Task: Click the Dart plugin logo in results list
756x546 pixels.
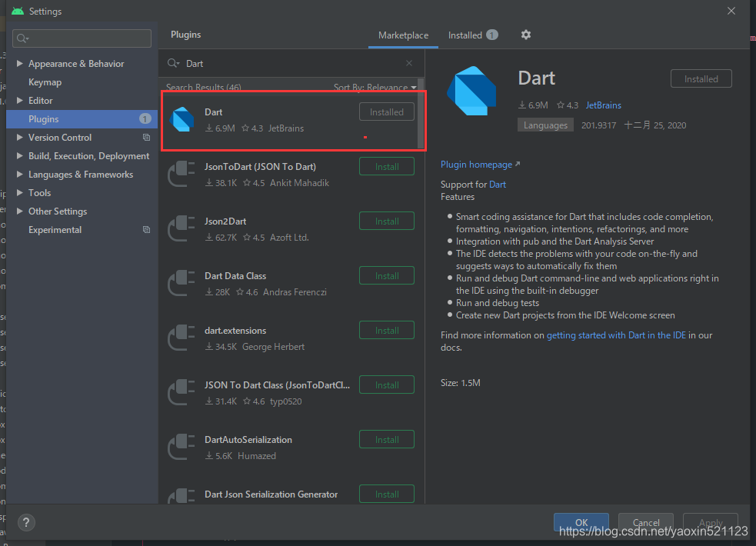Action: coord(183,119)
